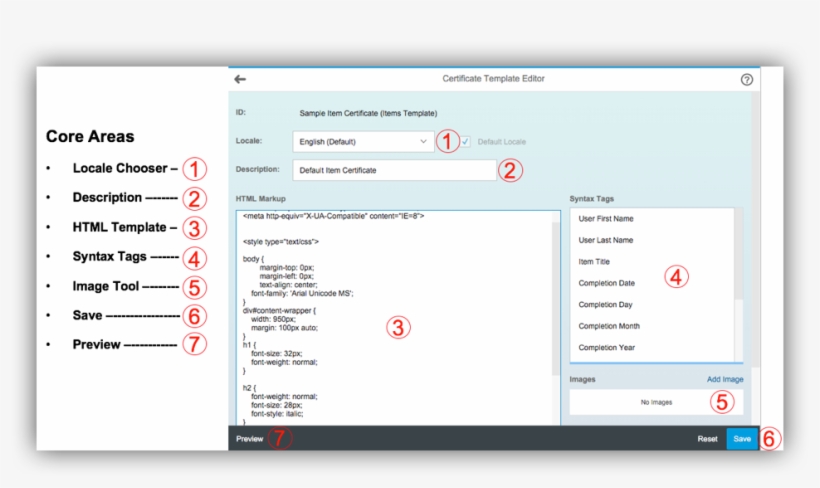This screenshot has height=488, width=820.
Task: Go back using the left arrow icon
Action: [x=240, y=79]
